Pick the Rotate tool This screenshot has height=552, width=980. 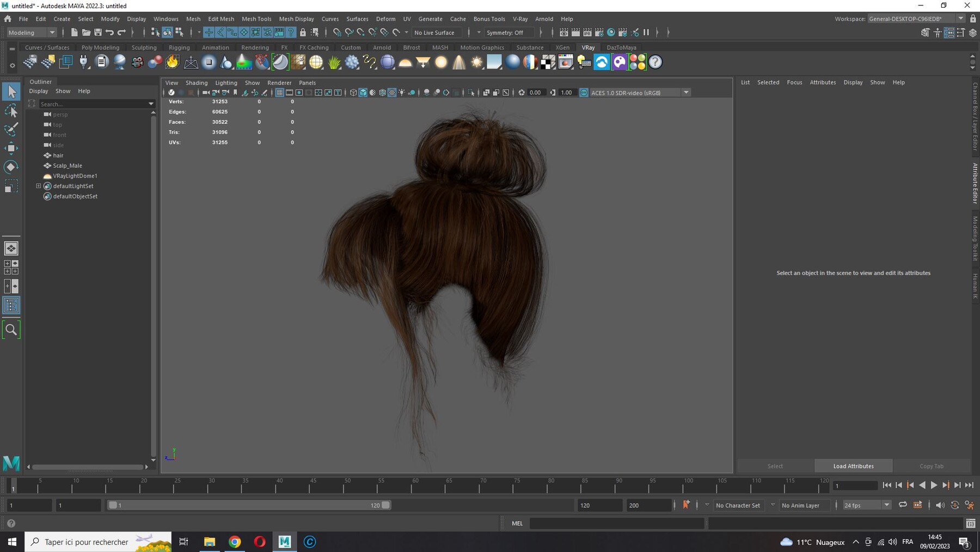(x=11, y=167)
